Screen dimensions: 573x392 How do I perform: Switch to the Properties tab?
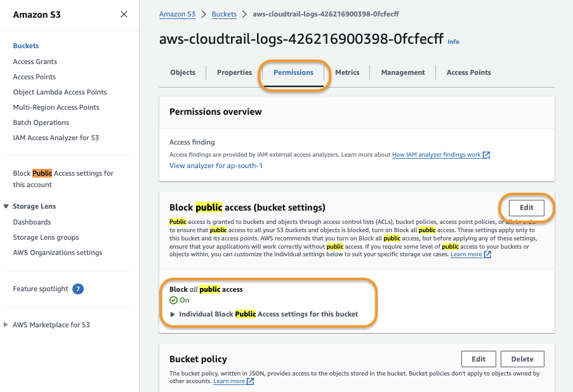[x=235, y=72]
